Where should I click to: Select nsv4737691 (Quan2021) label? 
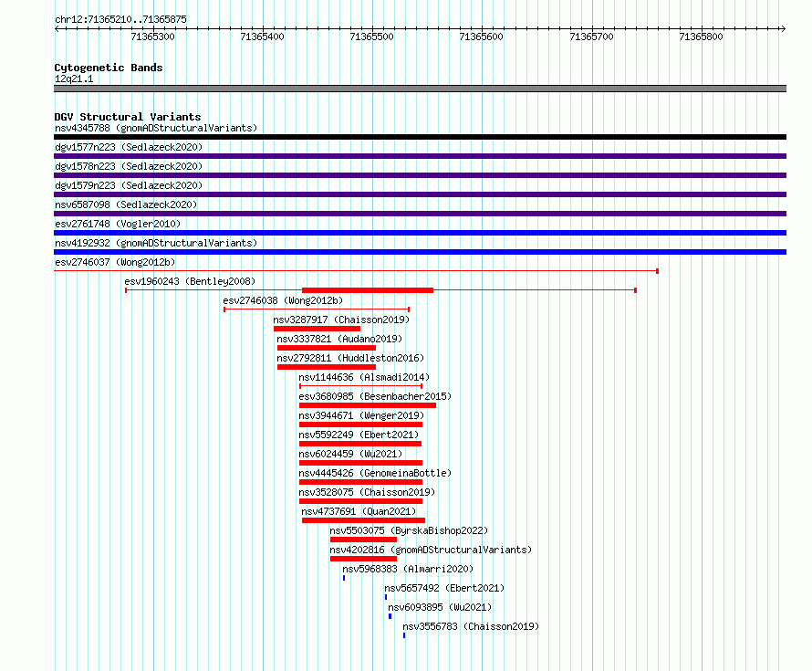(359, 511)
